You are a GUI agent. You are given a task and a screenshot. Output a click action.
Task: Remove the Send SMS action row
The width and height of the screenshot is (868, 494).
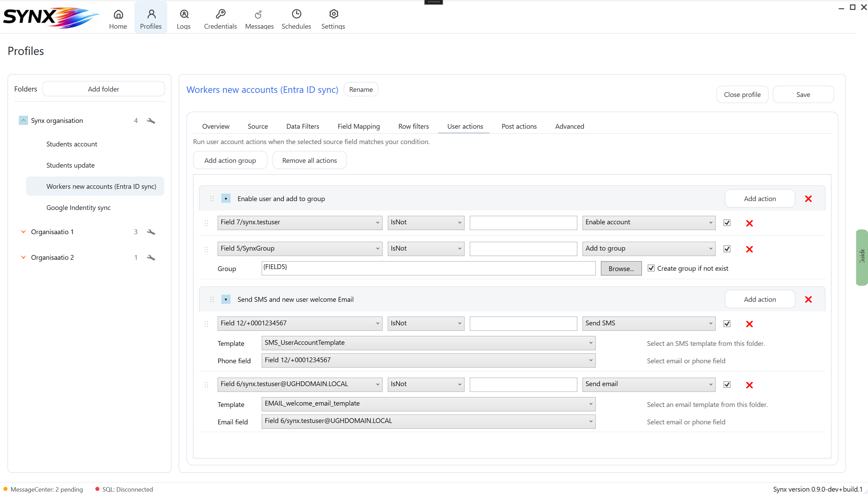tap(749, 324)
